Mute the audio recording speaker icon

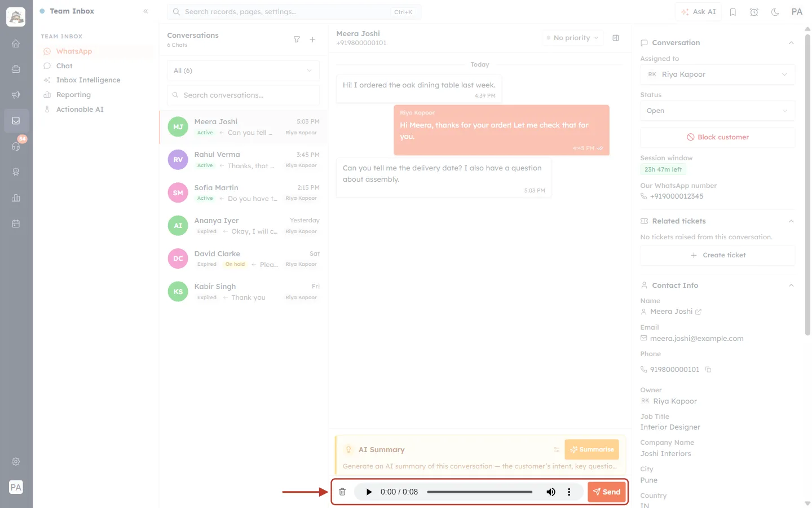tap(551, 492)
